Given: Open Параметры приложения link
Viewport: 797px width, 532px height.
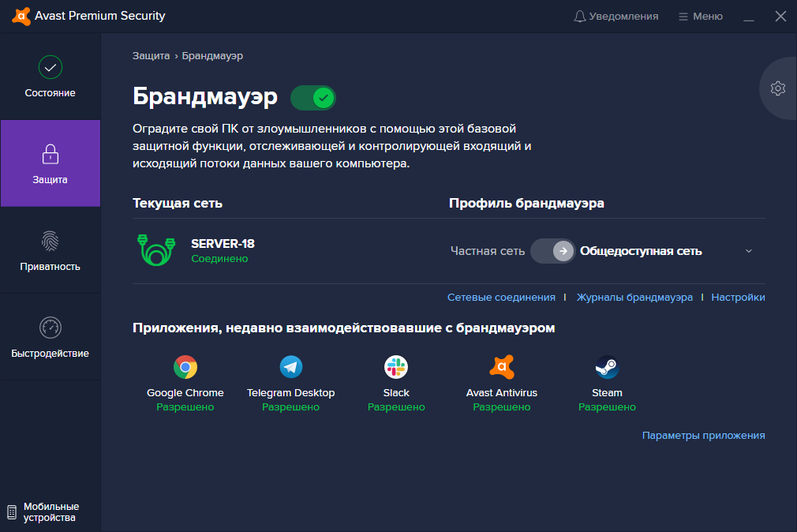Looking at the screenshot, I should click(x=703, y=436).
